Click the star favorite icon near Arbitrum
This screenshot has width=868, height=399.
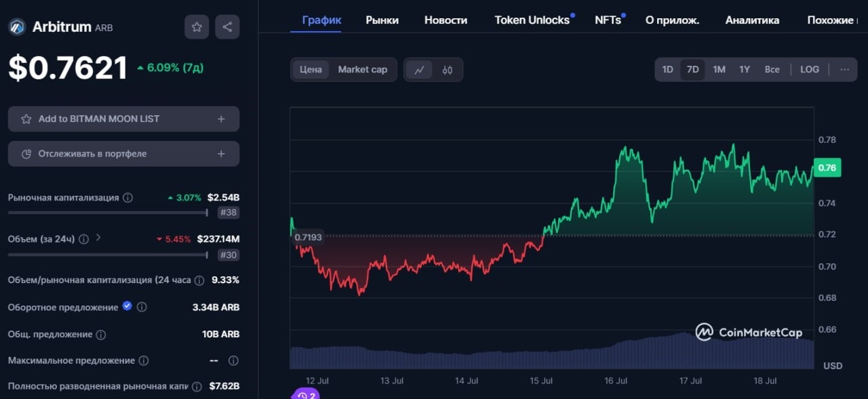197,27
